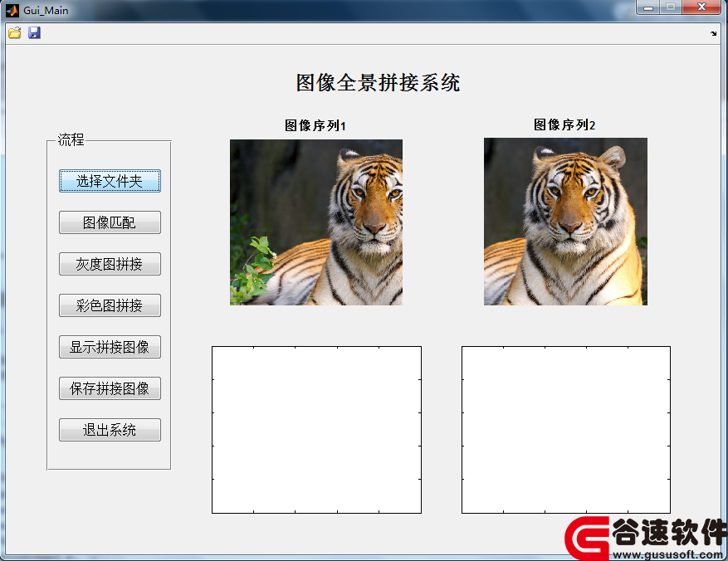Viewport: 728px width, 561px height.
Task: Run 灰度图拼接 grayscale stitching
Action: pyautogui.click(x=110, y=264)
